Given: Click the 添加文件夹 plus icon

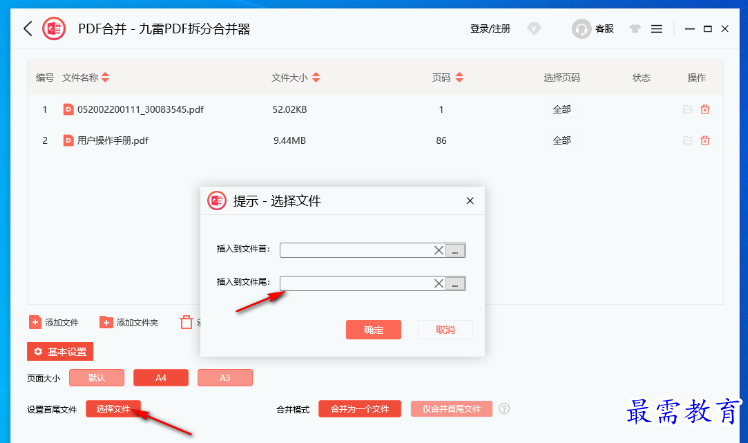Looking at the screenshot, I should pos(106,322).
